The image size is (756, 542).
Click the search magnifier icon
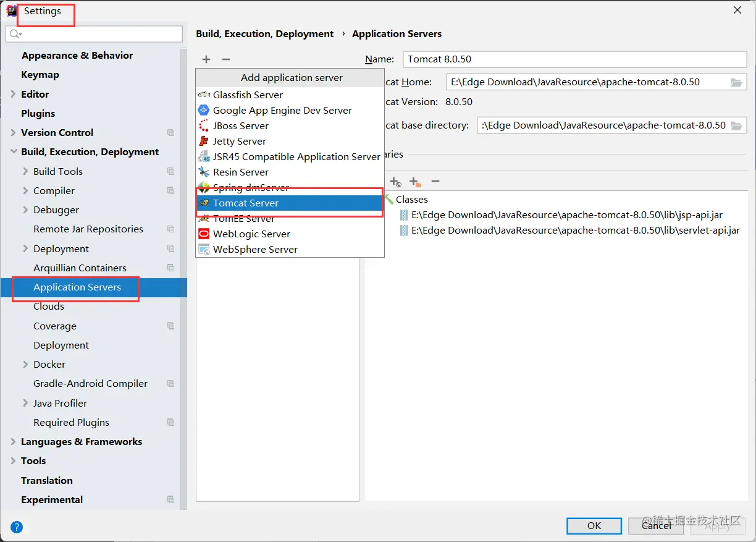[x=15, y=34]
